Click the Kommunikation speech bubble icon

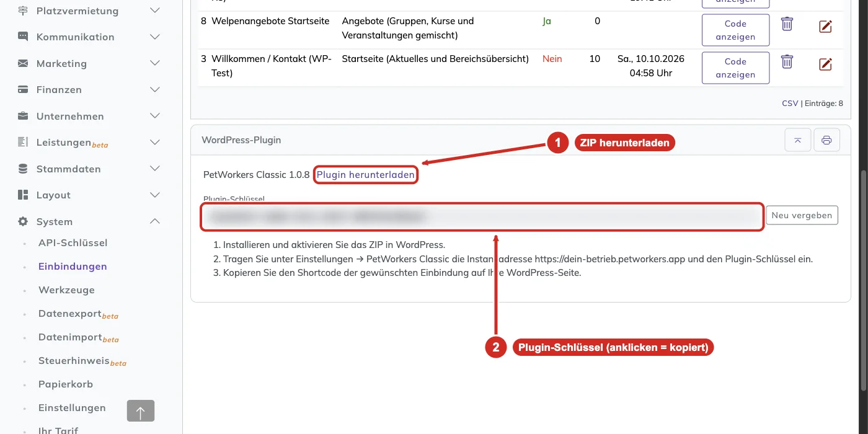point(23,37)
